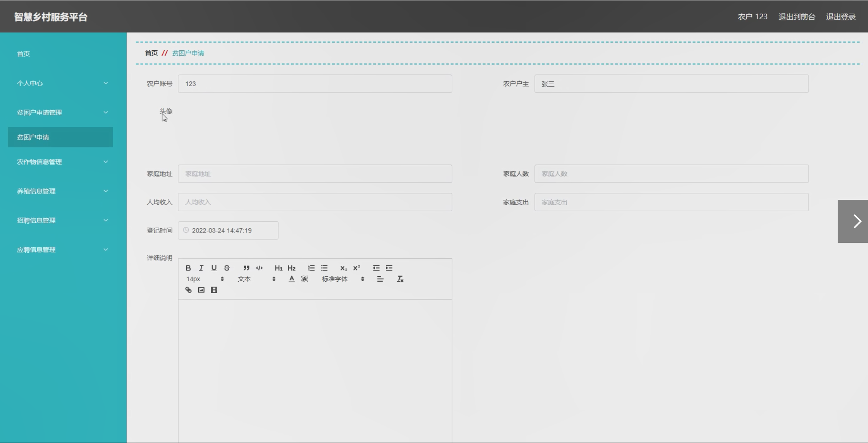Expand the 个人中心 sidebar menu
Image resolution: width=868 pixels, height=443 pixels.
click(61, 83)
